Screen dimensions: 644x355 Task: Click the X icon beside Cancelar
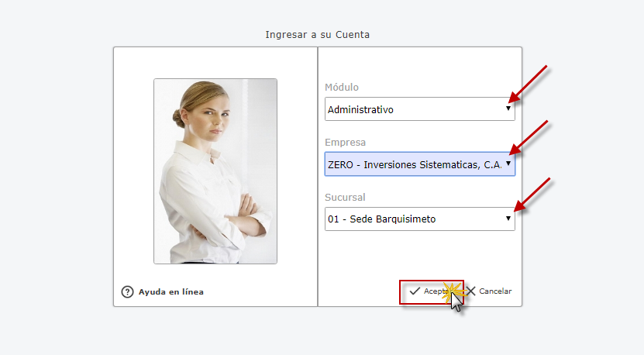point(470,291)
